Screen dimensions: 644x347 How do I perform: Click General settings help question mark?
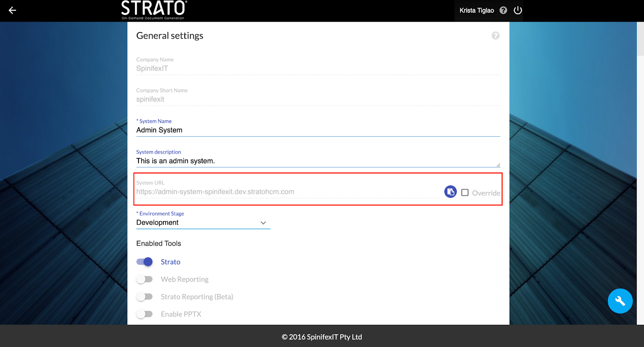[495, 36]
